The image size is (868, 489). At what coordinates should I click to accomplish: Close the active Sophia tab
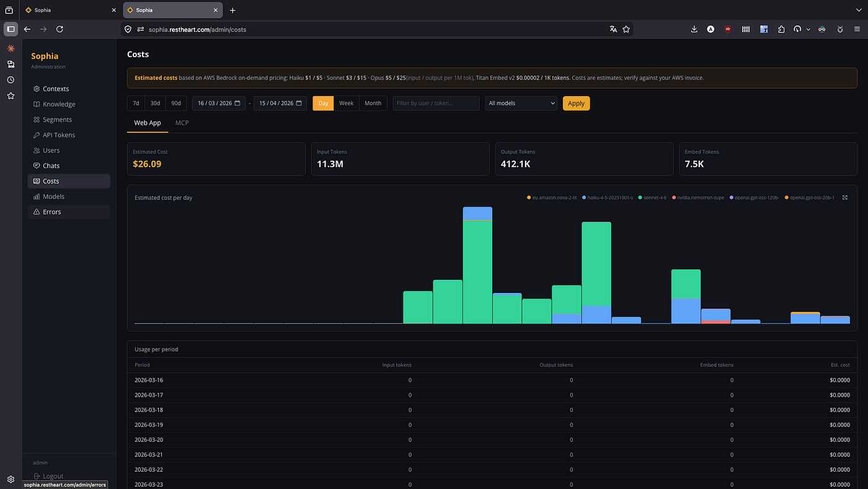click(x=215, y=11)
